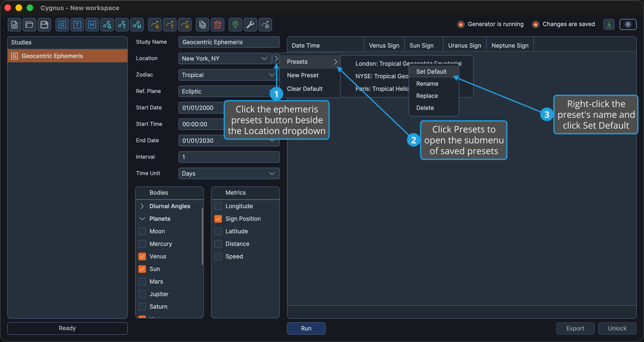The height and width of the screenshot is (342, 644).
Task: Select Replace in the context menu
Action: (434, 96)
